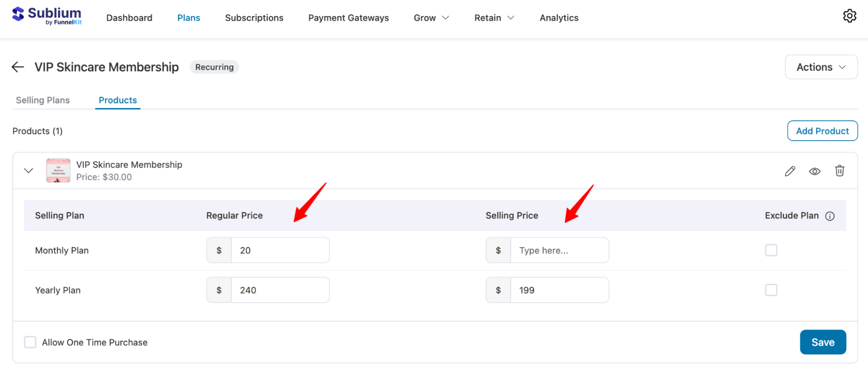This screenshot has height=382, width=868.
Task: Click the Yearly Plan row label
Action: point(58,290)
